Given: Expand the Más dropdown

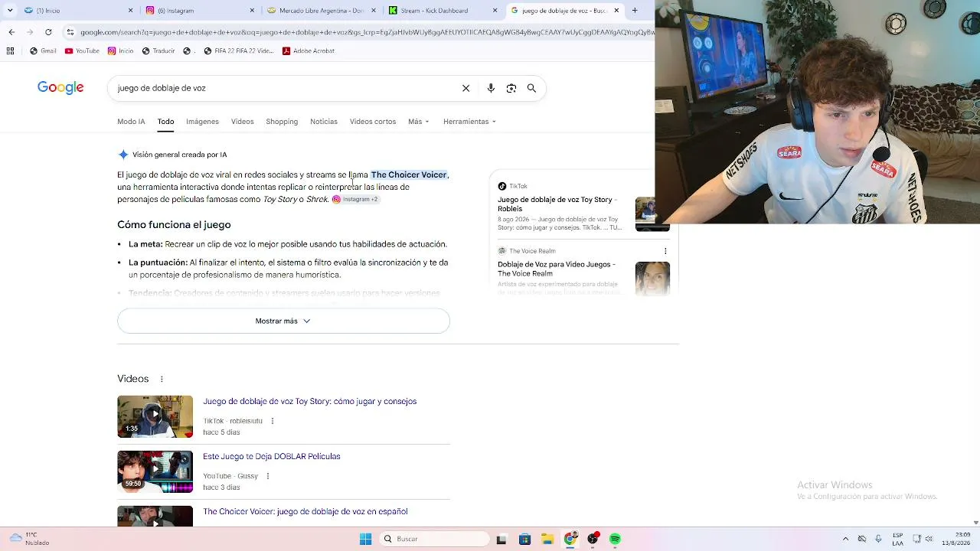Looking at the screenshot, I should tap(419, 122).
